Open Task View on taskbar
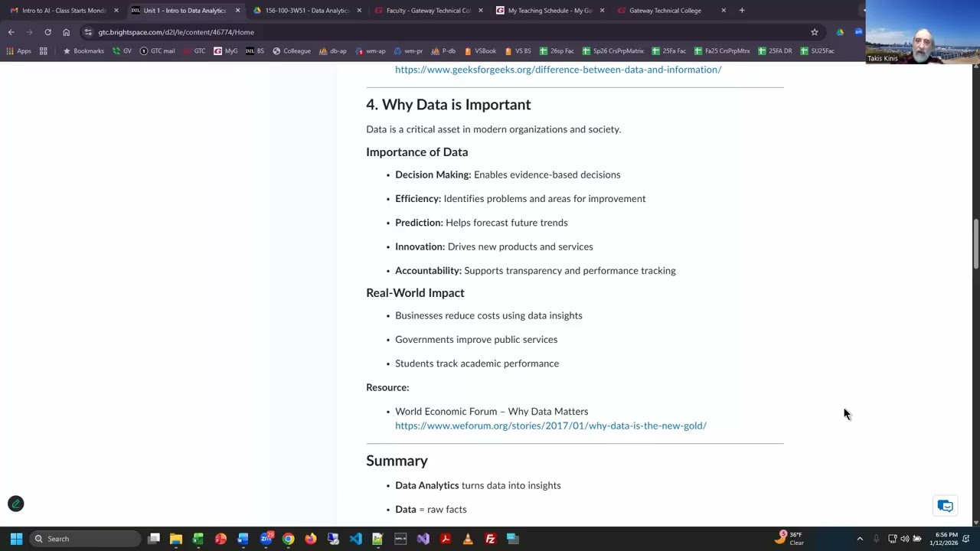Image resolution: width=980 pixels, height=551 pixels. [x=154, y=539]
